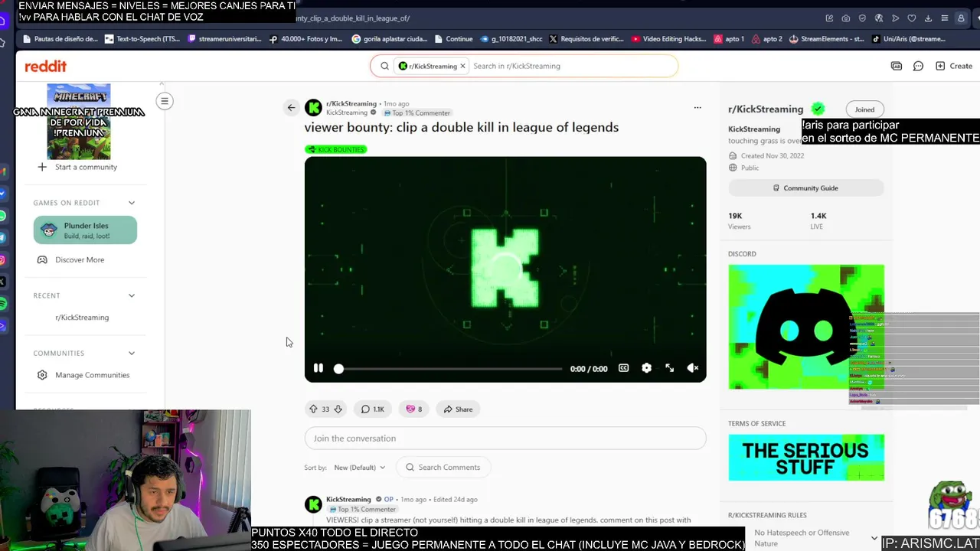Open the Sort by New (Default) dropdown
The image size is (980, 551).
[359, 468]
